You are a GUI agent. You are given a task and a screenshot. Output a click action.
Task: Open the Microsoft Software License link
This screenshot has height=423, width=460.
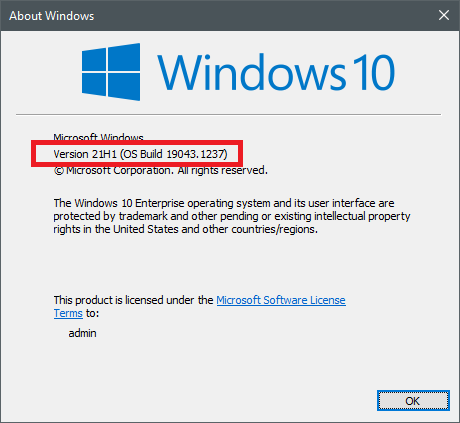click(x=281, y=300)
